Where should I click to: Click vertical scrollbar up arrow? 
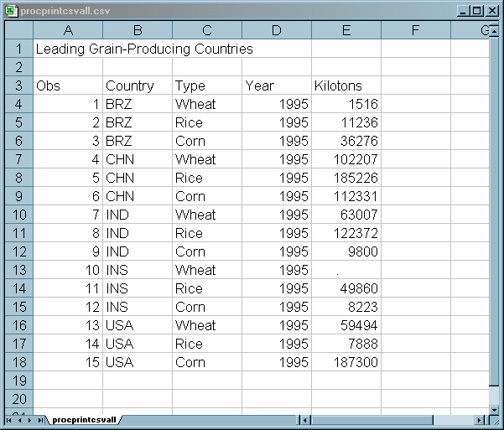click(x=494, y=32)
